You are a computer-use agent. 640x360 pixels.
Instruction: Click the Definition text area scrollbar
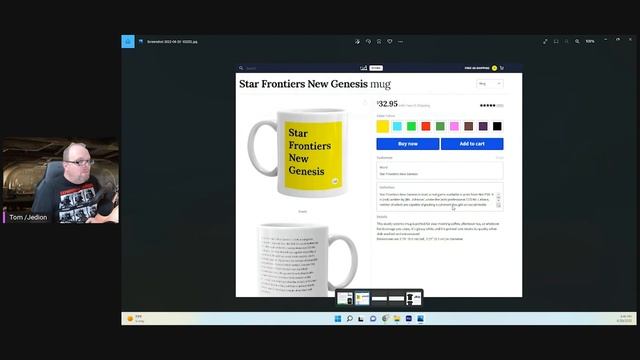499,200
